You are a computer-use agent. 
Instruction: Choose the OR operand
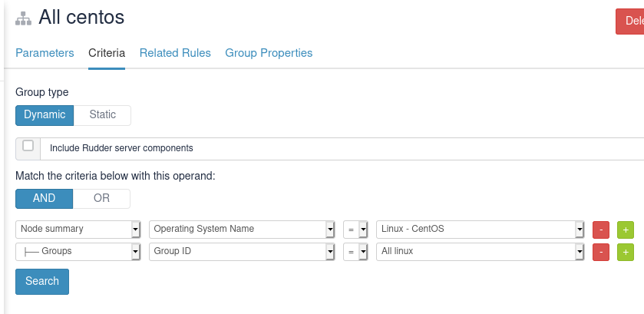point(101,199)
